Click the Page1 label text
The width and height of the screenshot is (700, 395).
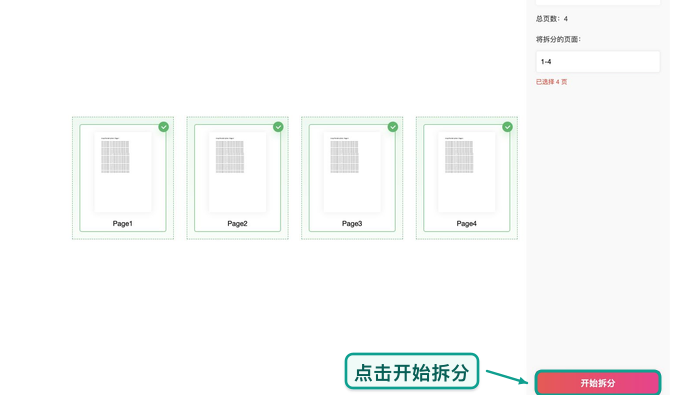123,224
